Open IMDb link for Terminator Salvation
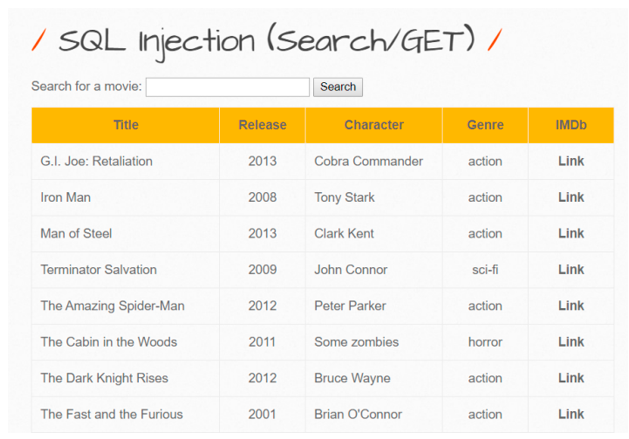Viewport: 629px width, 439px height. (571, 269)
